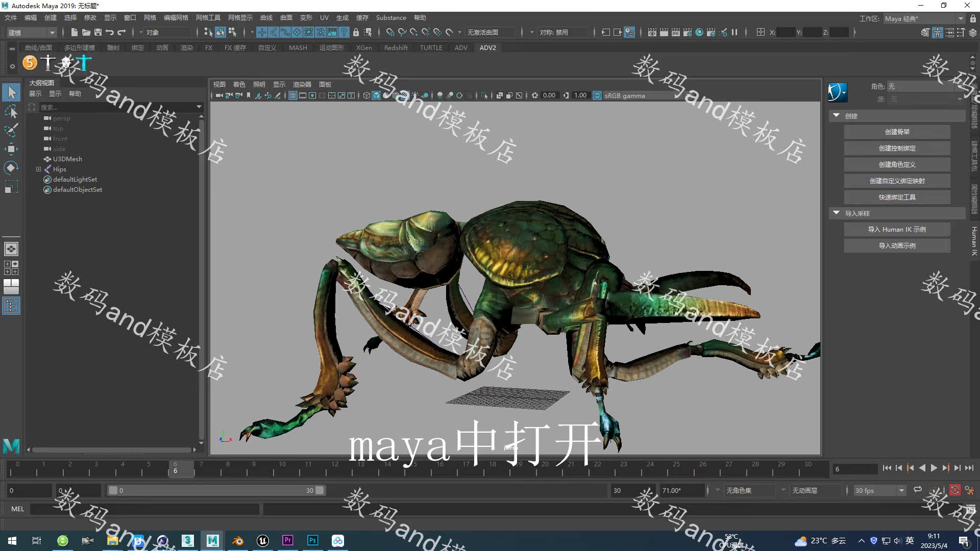The image size is (980, 551).
Task: Collapse the 导入采样 section
Action: click(836, 213)
